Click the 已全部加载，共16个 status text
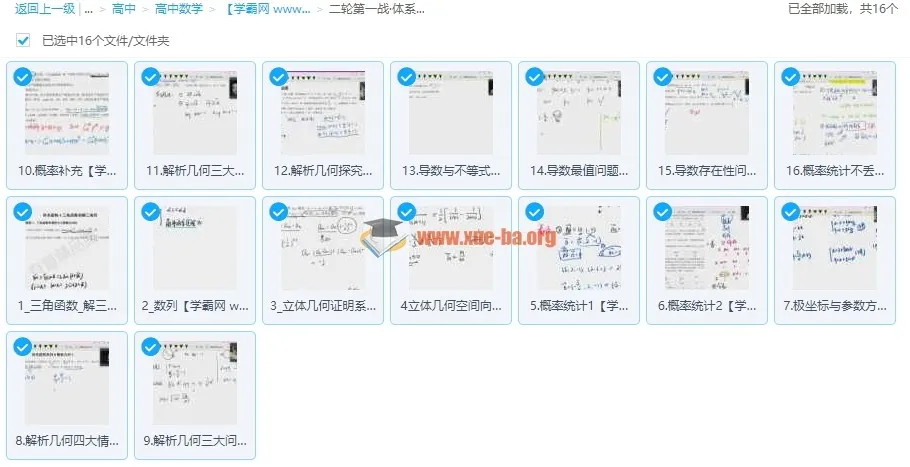The width and height of the screenshot is (910, 467). (843, 9)
